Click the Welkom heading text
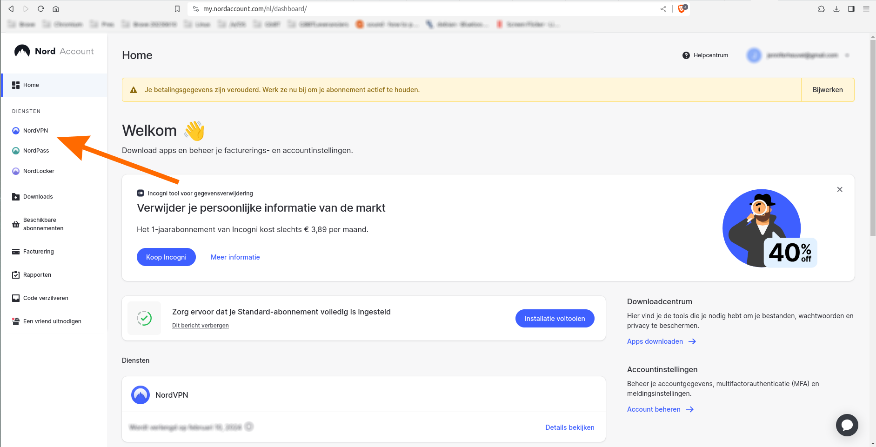The height and width of the screenshot is (447, 876). [x=149, y=131]
